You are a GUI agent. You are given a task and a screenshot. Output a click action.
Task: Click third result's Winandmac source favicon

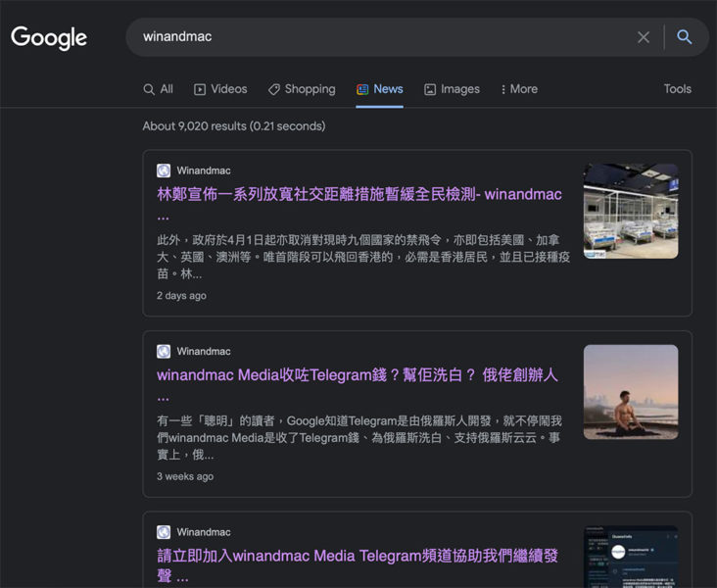pos(164,532)
